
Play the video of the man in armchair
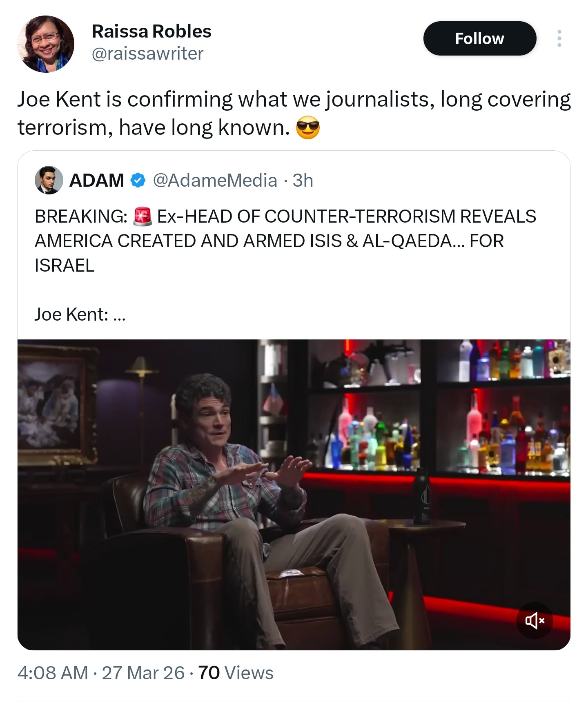[294, 494]
